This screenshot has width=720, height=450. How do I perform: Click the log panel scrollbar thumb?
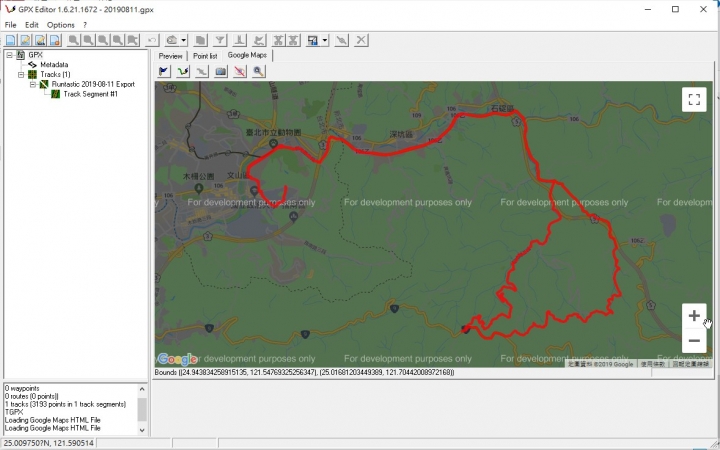coord(142,410)
